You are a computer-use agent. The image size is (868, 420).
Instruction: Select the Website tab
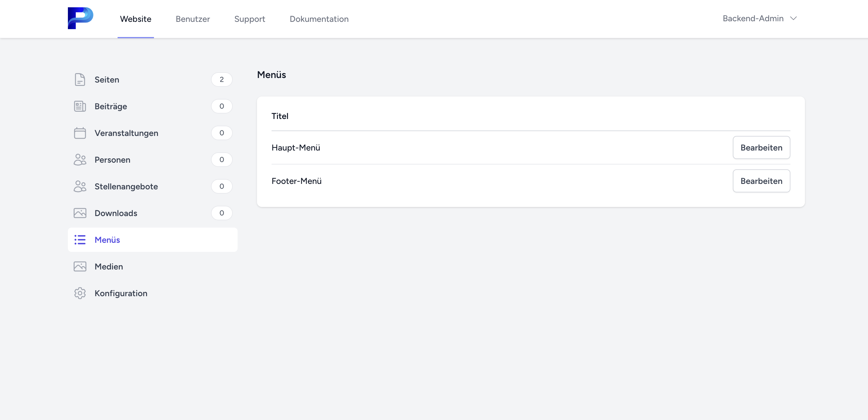click(135, 19)
